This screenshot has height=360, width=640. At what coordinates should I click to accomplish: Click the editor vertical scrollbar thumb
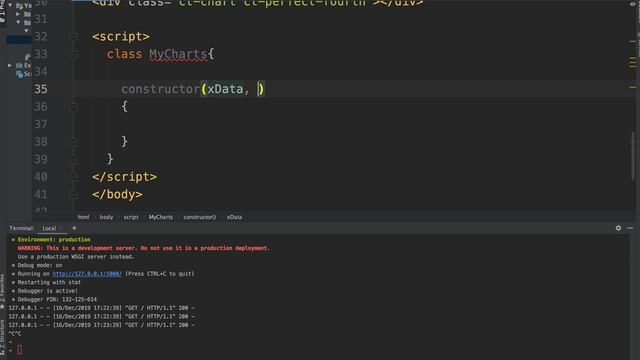pyautogui.click(x=633, y=155)
